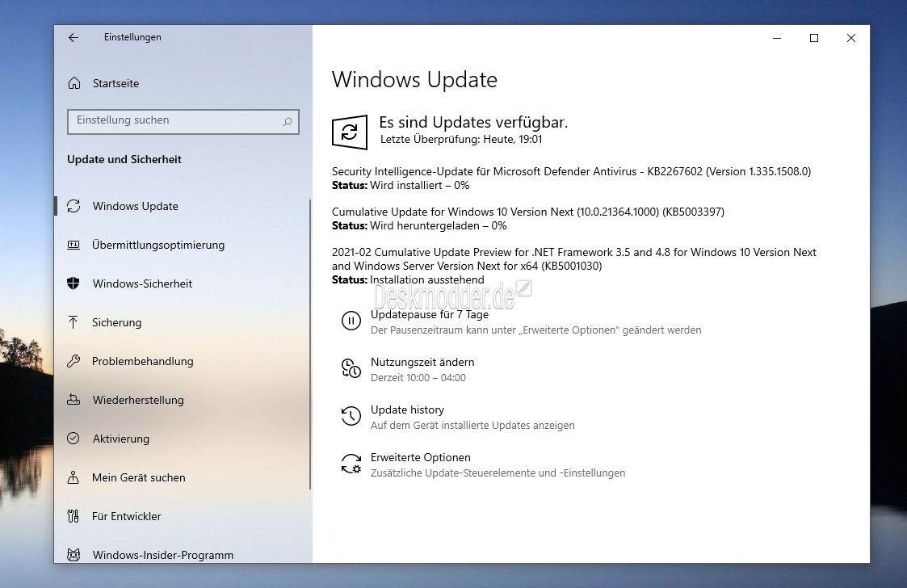907x588 pixels.
Task: Click the Problembehandlung wrench icon
Action: point(73,361)
